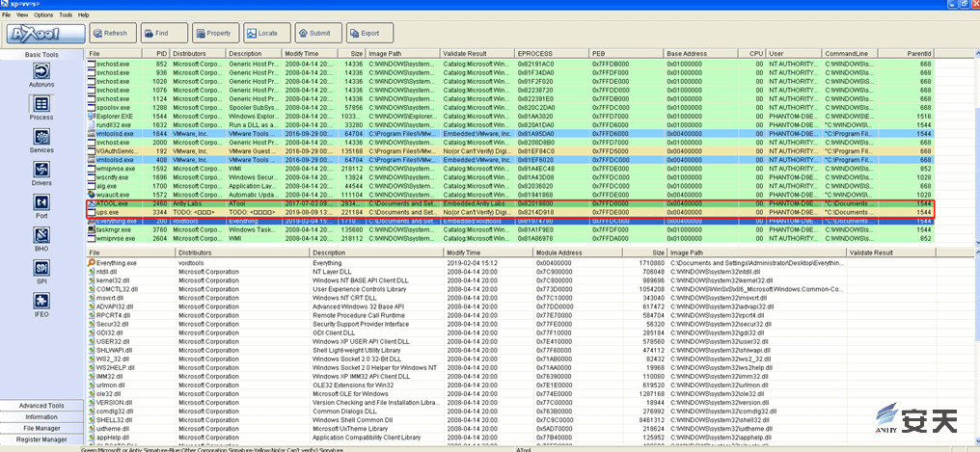Open the Drivers tool icon
Image resolution: width=980 pixels, height=452 pixels.
click(x=41, y=170)
